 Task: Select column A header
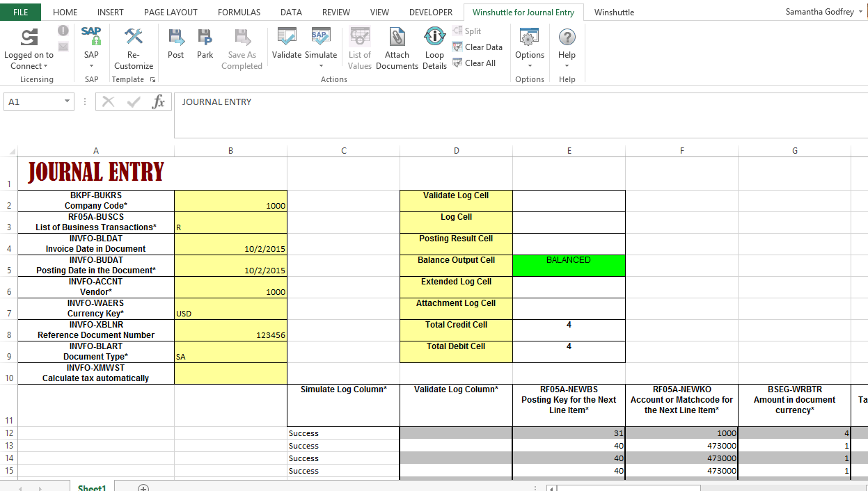(x=96, y=150)
